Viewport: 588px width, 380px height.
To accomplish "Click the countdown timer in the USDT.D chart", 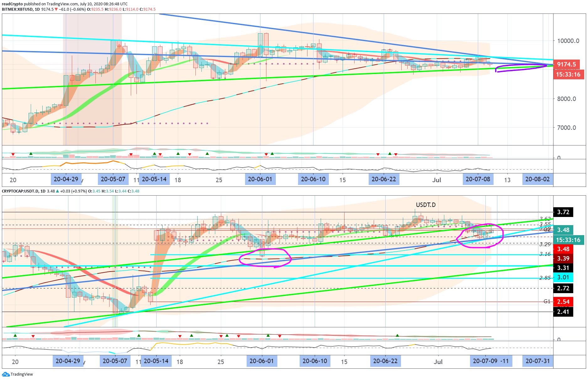I will click(x=569, y=240).
